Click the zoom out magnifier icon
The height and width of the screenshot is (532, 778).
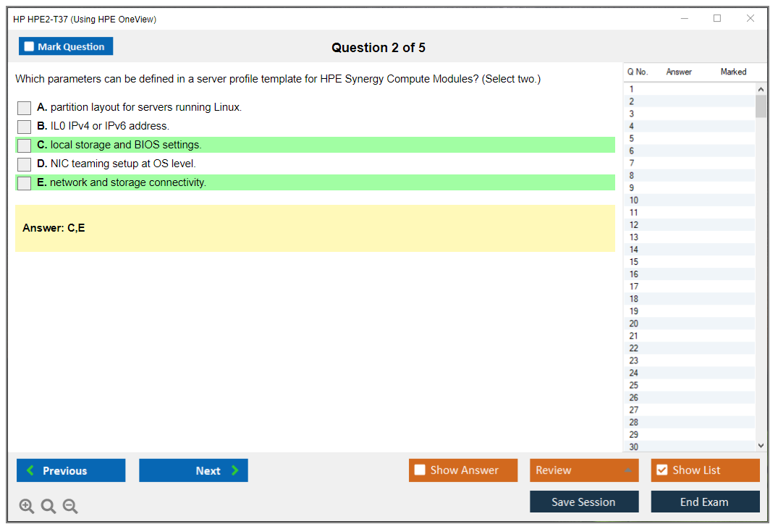pos(70,507)
